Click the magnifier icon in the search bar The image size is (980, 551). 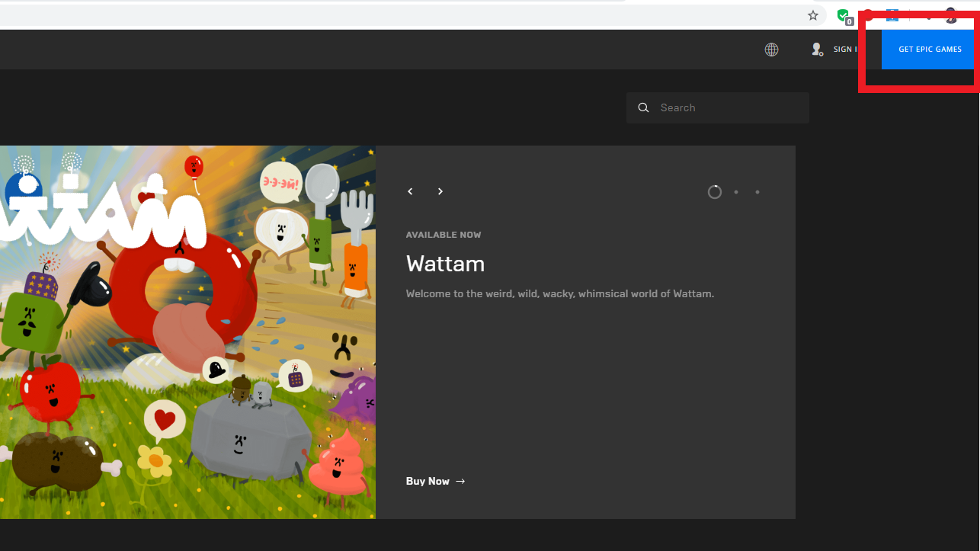coord(644,107)
